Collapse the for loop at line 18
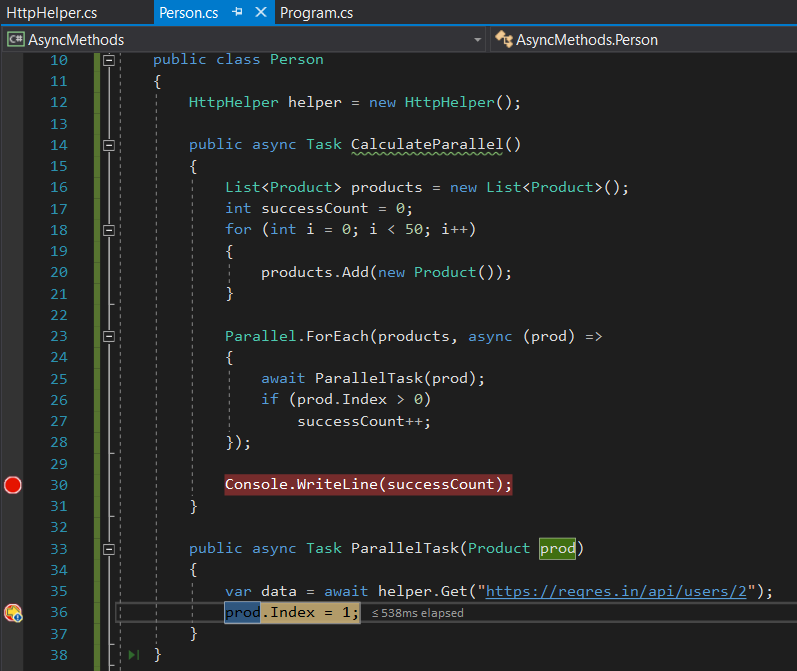This screenshot has width=797, height=671. [109, 230]
